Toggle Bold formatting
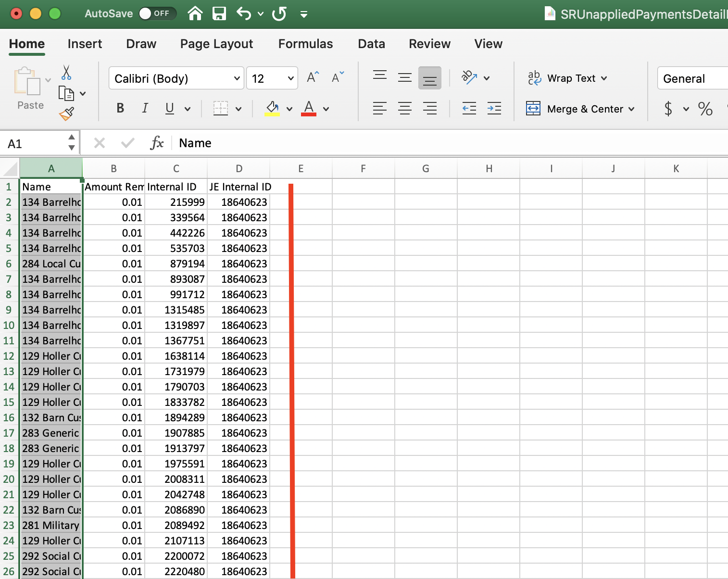Image resolution: width=728 pixels, height=579 pixels. click(x=120, y=109)
